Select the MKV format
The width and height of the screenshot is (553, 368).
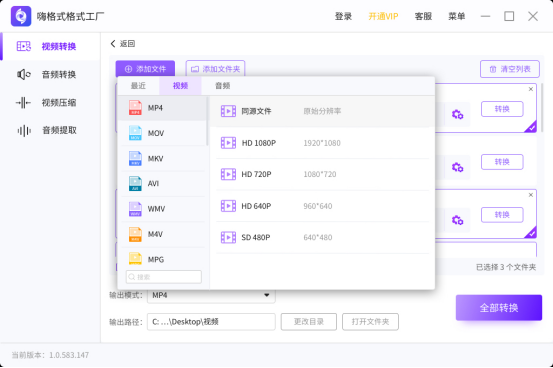click(162, 159)
